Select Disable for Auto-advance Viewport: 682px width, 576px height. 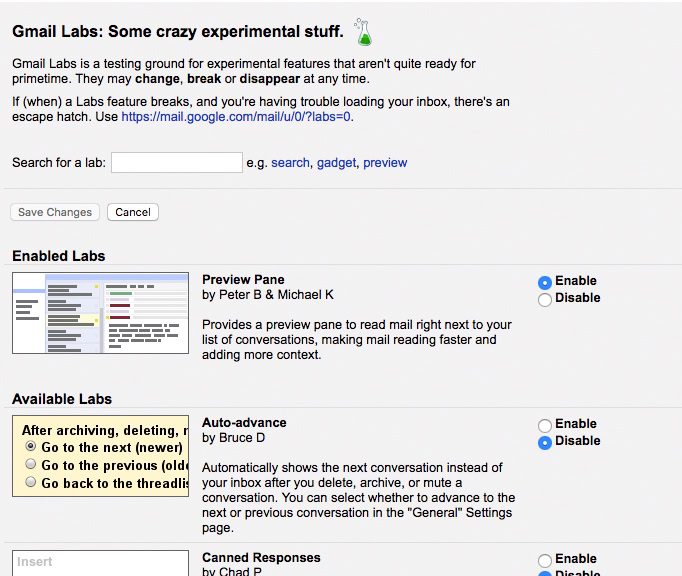tap(545, 442)
